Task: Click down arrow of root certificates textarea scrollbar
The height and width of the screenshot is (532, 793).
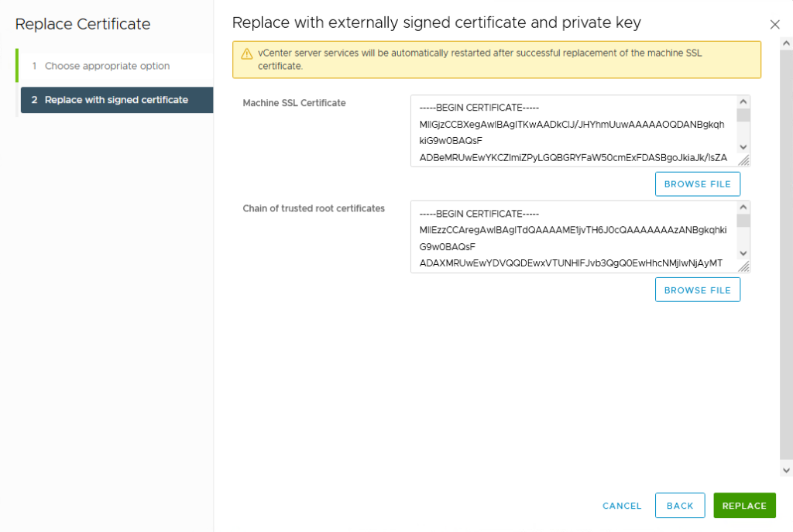Action: click(x=743, y=253)
